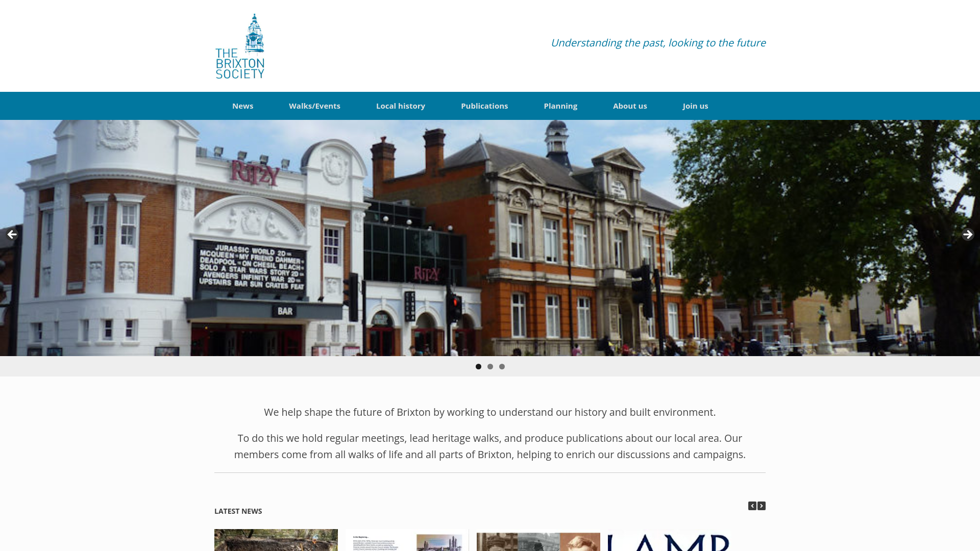Click next arrow in Latest News
Image resolution: width=980 pixels, height=551 pixels.
pyautogui.click(x=762, y=506)
